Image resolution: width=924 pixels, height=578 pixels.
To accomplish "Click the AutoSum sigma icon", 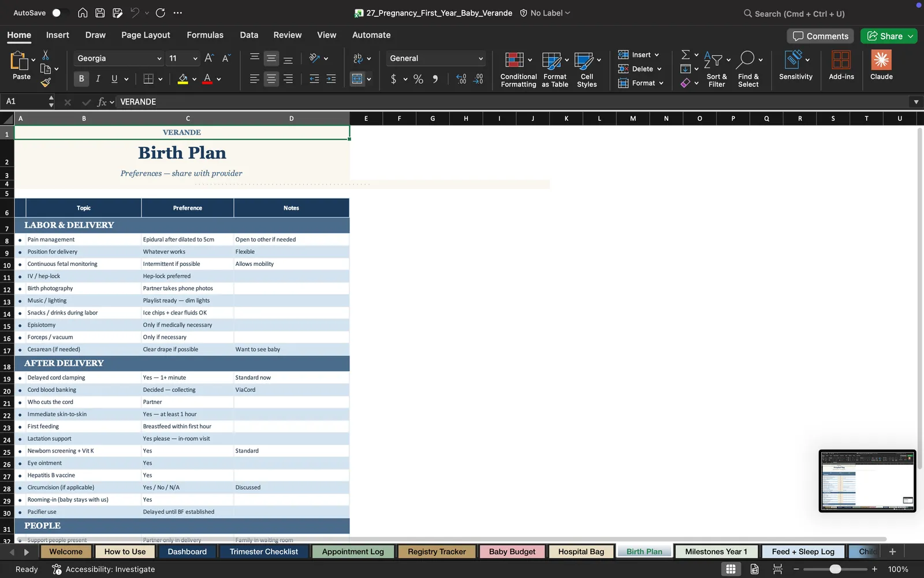I will (x=685, y=54).
